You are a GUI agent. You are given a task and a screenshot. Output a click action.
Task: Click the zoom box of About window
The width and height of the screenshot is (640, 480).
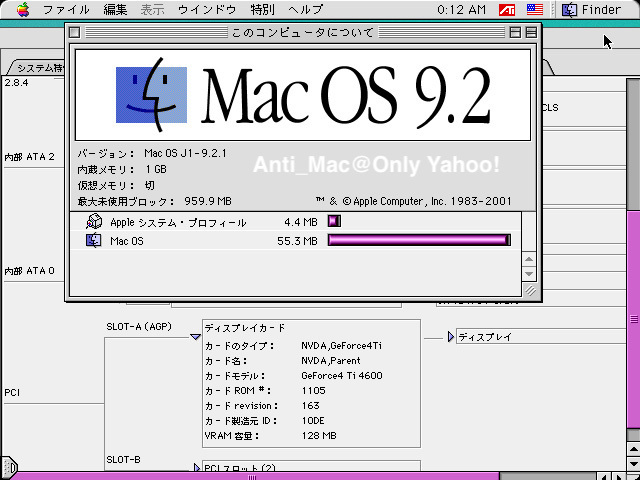516,32
